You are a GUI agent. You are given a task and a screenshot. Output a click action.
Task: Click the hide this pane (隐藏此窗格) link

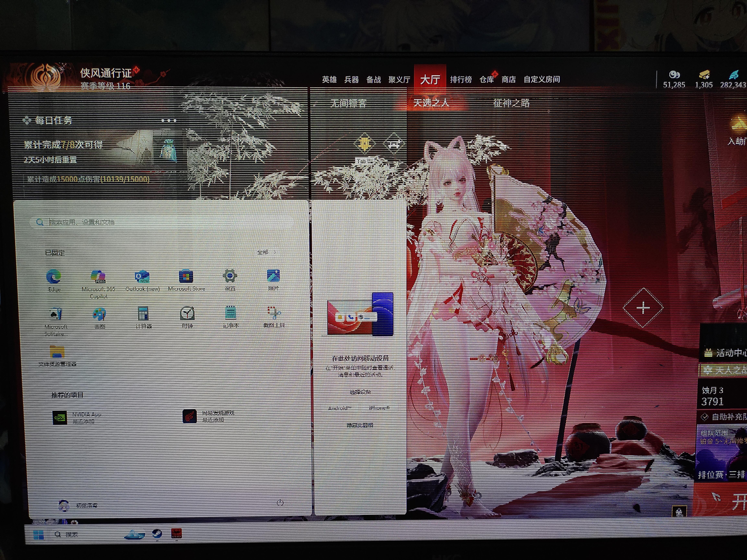coord(360,425)
